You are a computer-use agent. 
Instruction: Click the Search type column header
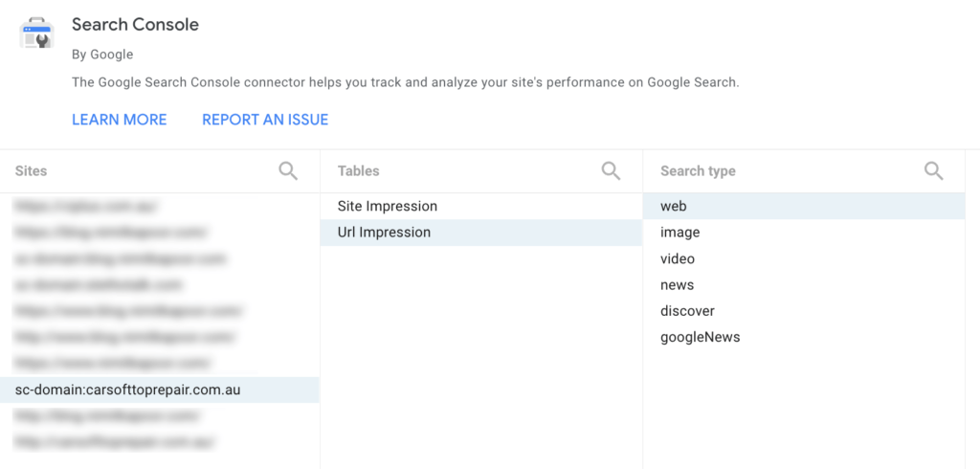click(x=698, y=171)
